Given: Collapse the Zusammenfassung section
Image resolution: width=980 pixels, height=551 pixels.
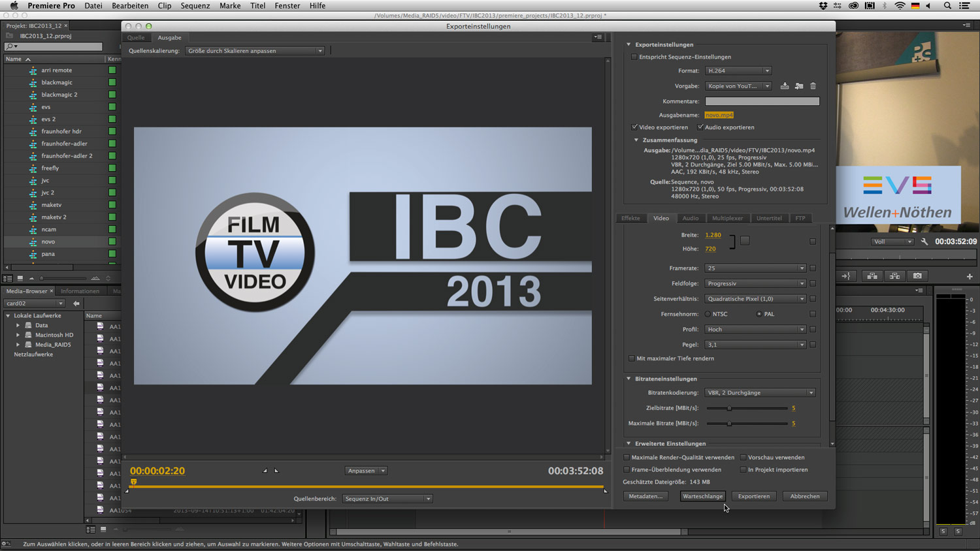Looking at the screenshot, I should click(x=636, y=140).
